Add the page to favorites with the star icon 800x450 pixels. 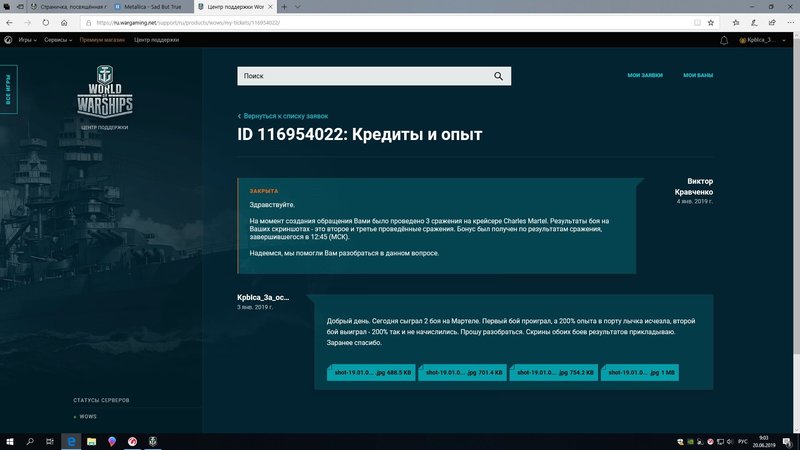(711, 22)
